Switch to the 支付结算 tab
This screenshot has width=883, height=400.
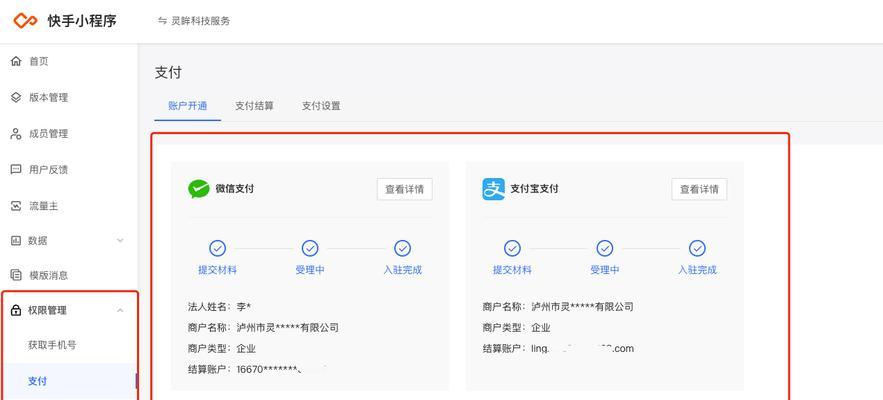click(x=254, y=106)
